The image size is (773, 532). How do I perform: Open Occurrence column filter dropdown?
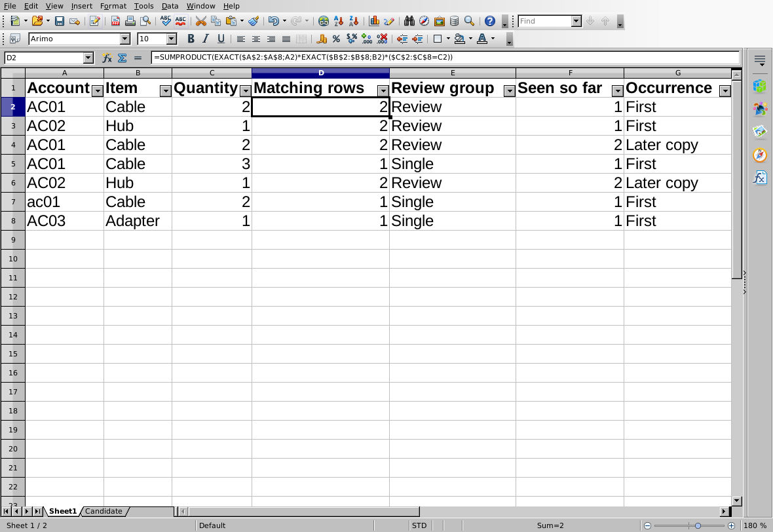click(725, 90)
